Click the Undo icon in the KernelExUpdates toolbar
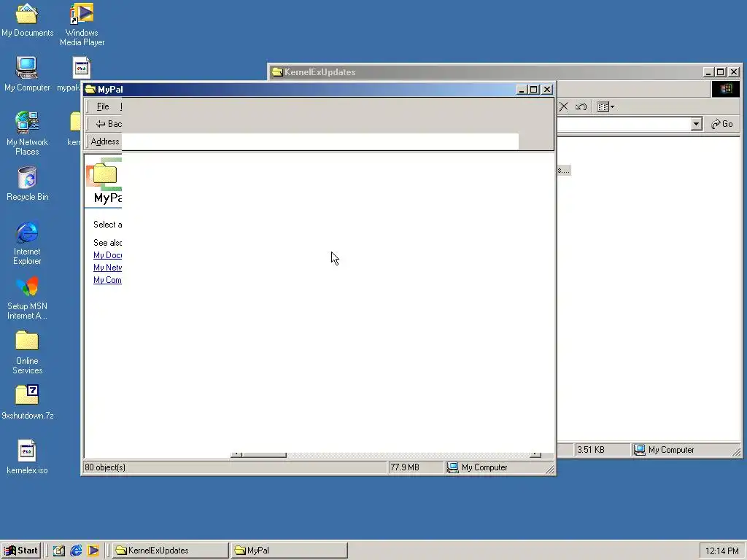Image resolution: width=747 pixels, height=560 pixels. (x=581, y=106)
